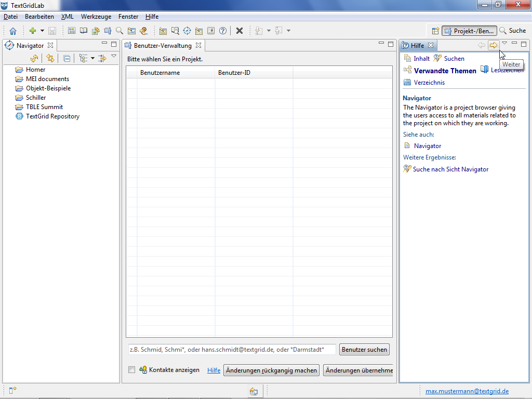
Task: Select the Benutzer-Verwaltung tab
Action: (x=162, y=46)
